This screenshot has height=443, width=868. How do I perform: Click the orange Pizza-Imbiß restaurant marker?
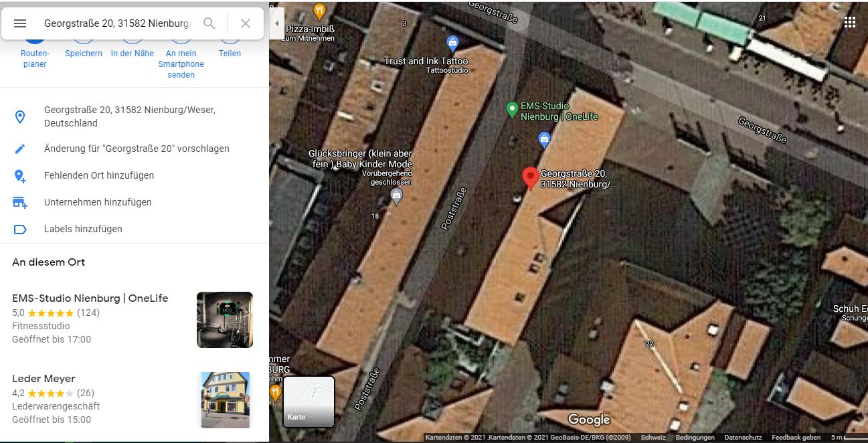[320, 11]
